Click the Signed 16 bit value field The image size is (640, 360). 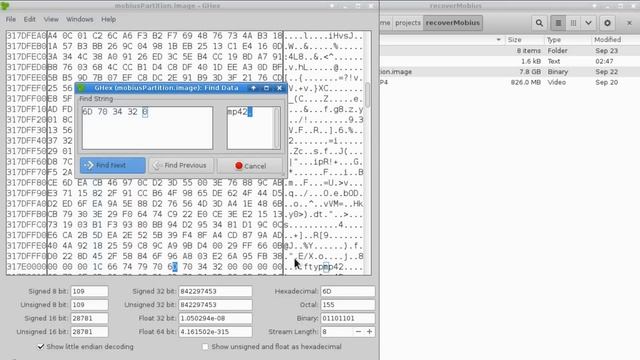click(x=89, y=318)
